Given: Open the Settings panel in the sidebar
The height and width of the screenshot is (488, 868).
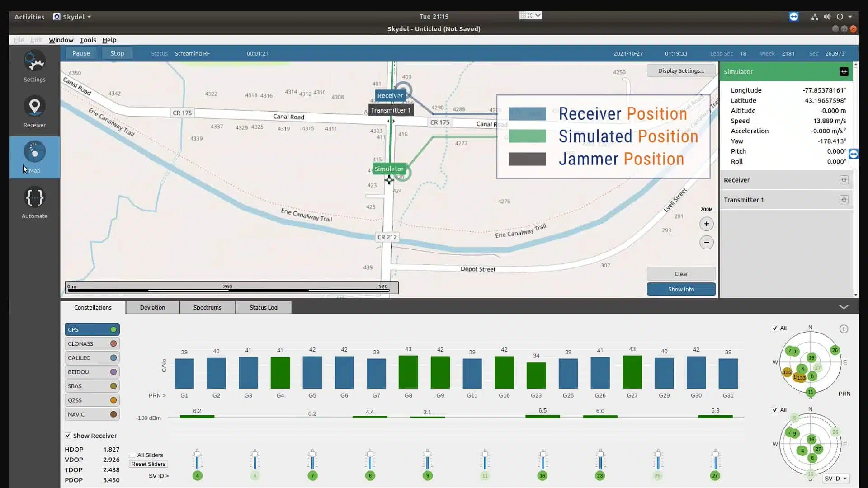Looking at the screenshot, I should 34,66.
